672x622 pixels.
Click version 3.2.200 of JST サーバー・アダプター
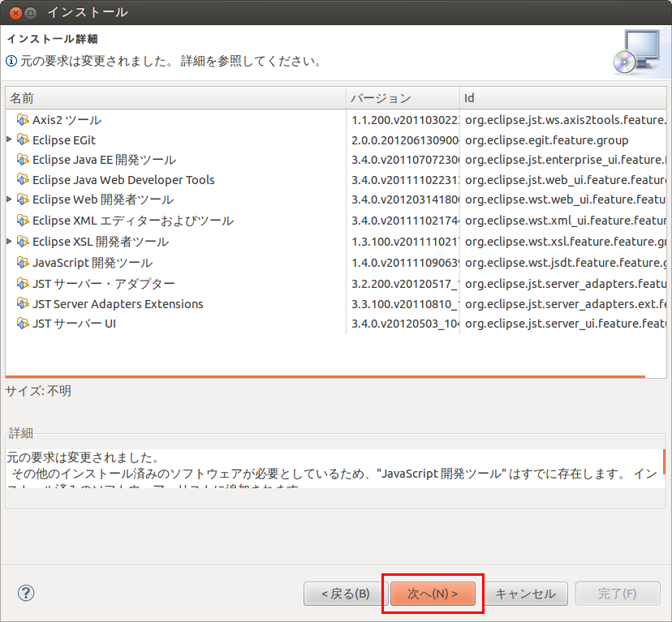(x=405, y=284)
